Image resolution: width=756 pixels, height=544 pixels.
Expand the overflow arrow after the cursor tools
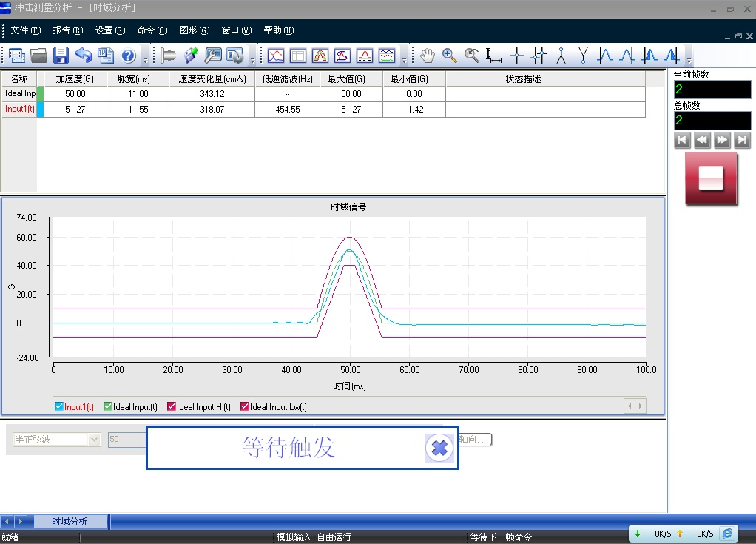[x=689, y=58]
